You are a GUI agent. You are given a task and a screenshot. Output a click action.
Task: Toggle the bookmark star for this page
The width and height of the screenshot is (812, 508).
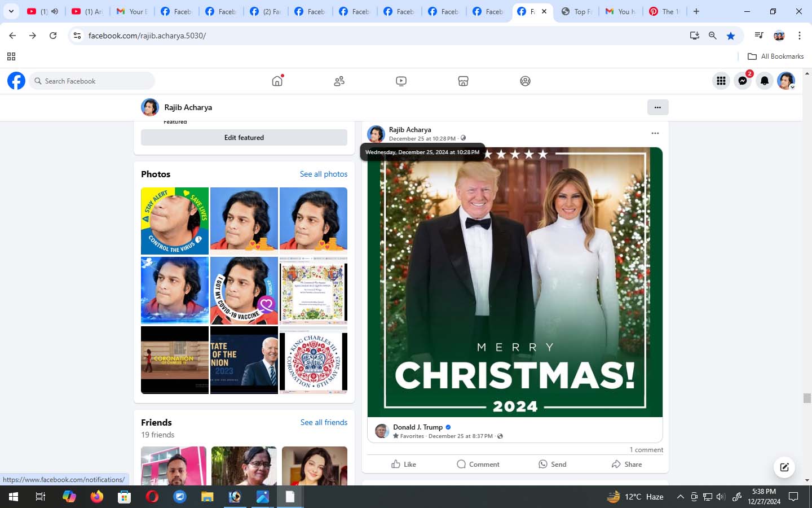click(731, 36)
